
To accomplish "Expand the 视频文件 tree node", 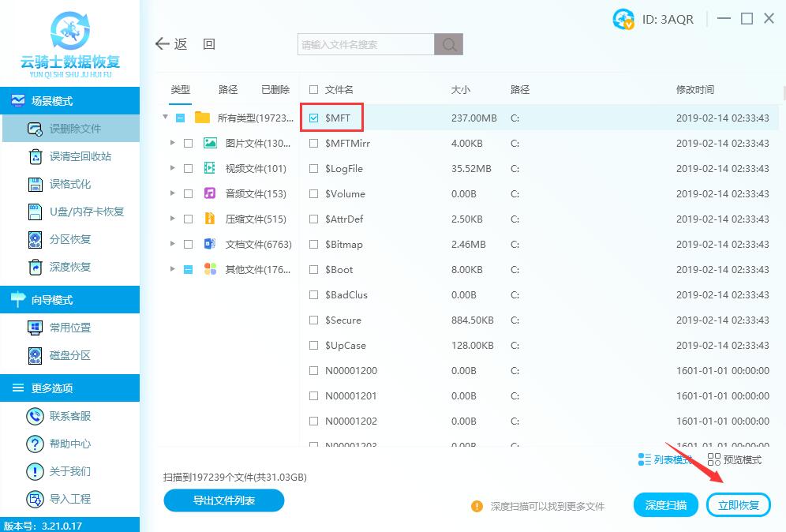I will (x=173, y=169).
